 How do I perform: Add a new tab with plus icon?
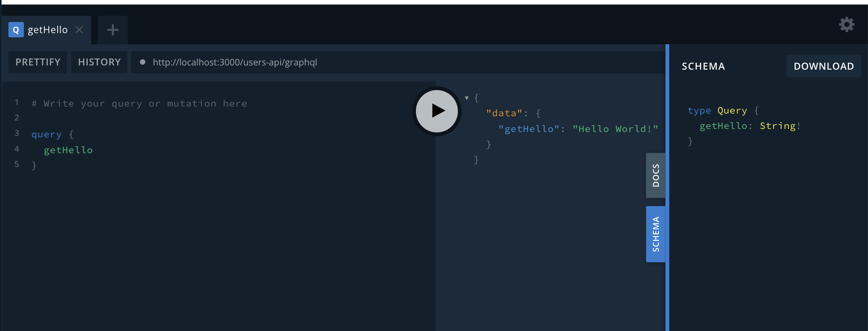(113, 30)
